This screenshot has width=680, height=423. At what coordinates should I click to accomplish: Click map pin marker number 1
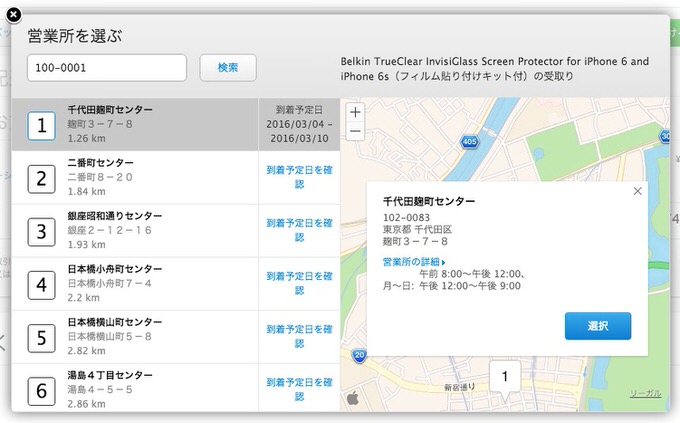click(505, 377)
